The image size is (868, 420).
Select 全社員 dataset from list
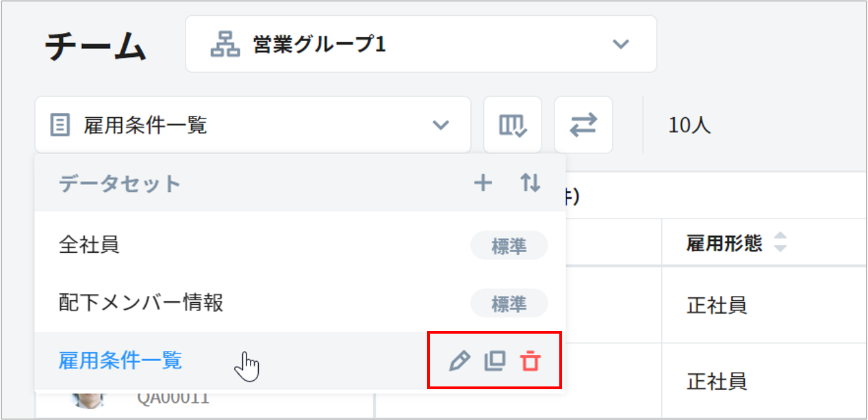click(90, 245)
